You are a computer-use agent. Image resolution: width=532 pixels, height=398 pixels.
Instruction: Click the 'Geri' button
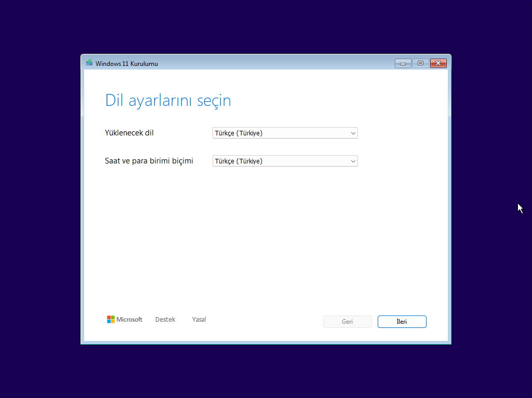(x=347, y=321)
